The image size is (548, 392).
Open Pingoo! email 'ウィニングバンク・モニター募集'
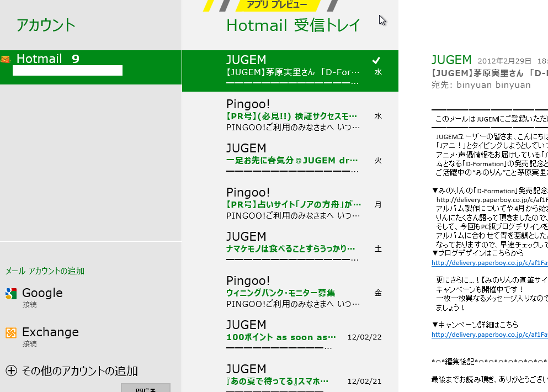[290, 292]
